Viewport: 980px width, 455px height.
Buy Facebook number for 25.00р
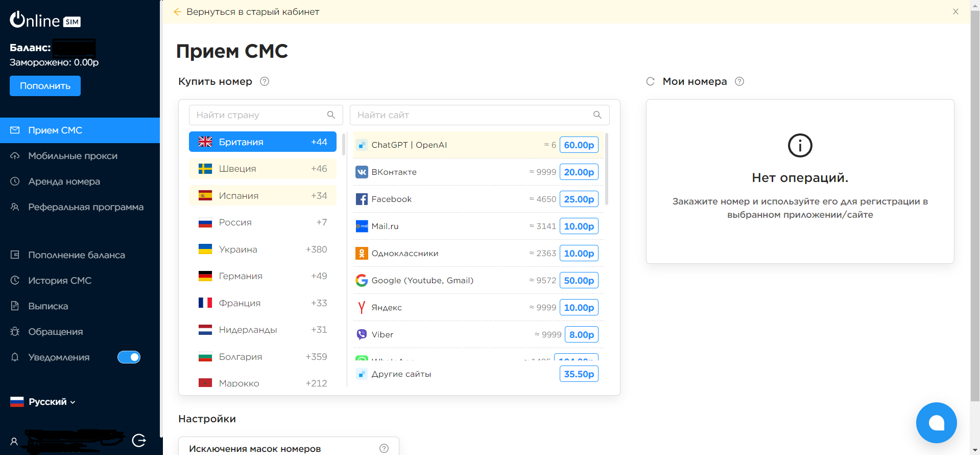pos(579,199)
